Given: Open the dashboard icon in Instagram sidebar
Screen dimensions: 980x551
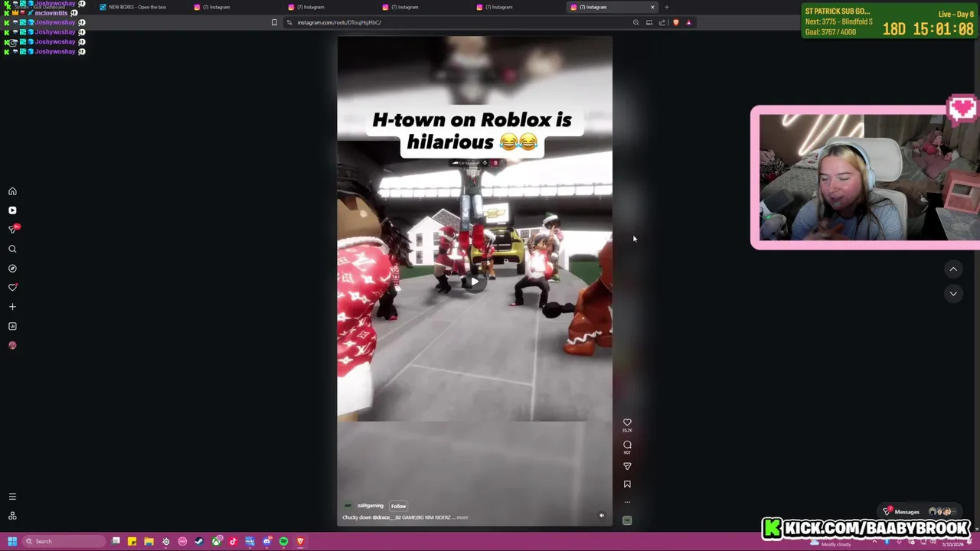Looking at the screenshot, I should pos(12,326).
